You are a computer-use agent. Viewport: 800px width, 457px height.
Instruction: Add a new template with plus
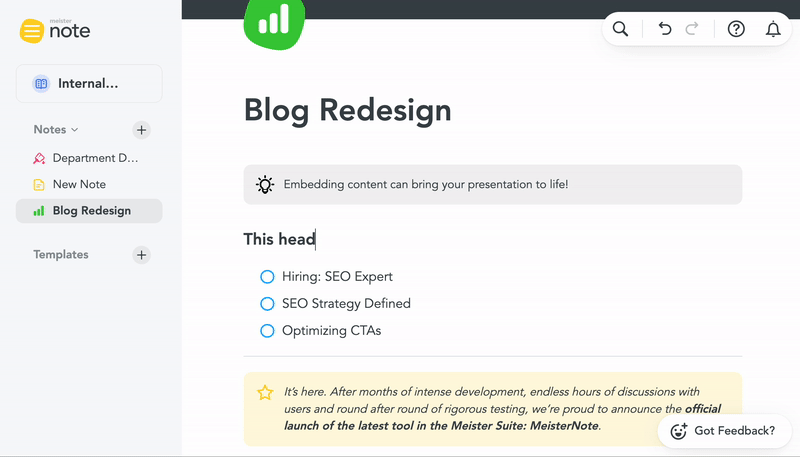tap(141, 255)
